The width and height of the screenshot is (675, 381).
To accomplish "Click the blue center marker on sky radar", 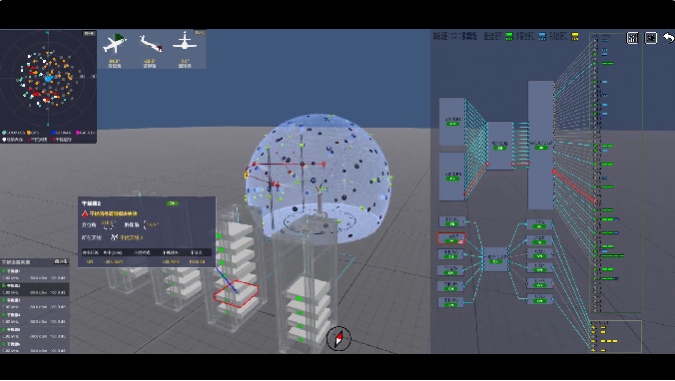I will click(49, 79).
